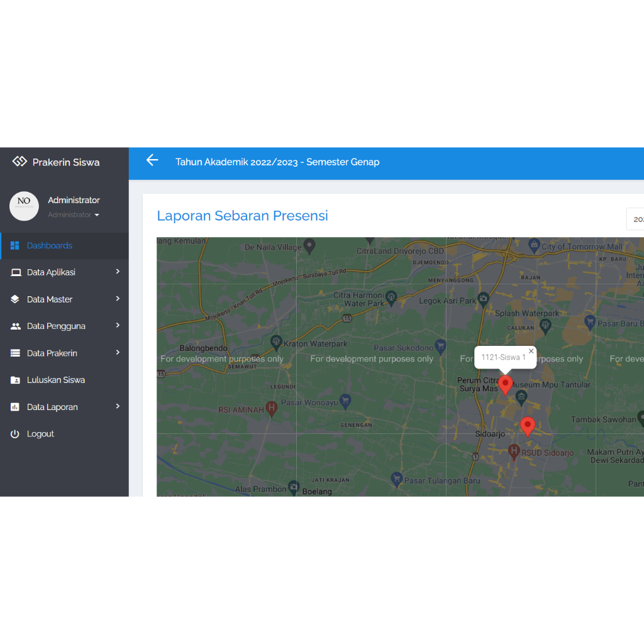
Task: Click the CitraLand Driyorejo CBD label
Action: [400, 251]
